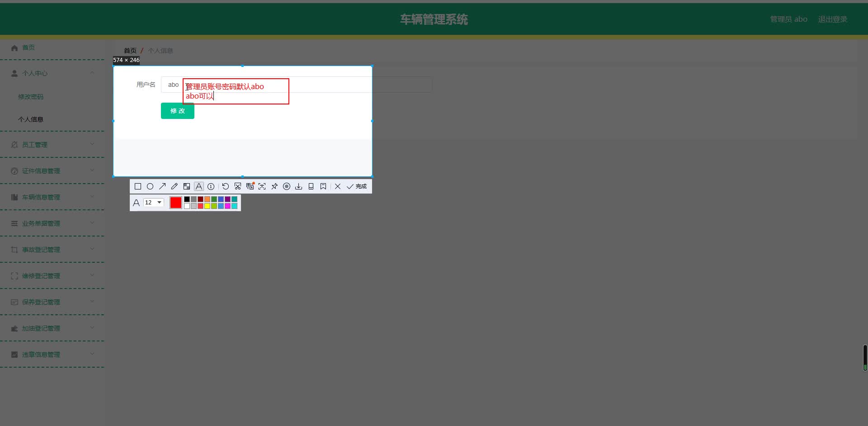Select the text annotation tool
This screenshot has height=426, width=868.
(199, 186)
